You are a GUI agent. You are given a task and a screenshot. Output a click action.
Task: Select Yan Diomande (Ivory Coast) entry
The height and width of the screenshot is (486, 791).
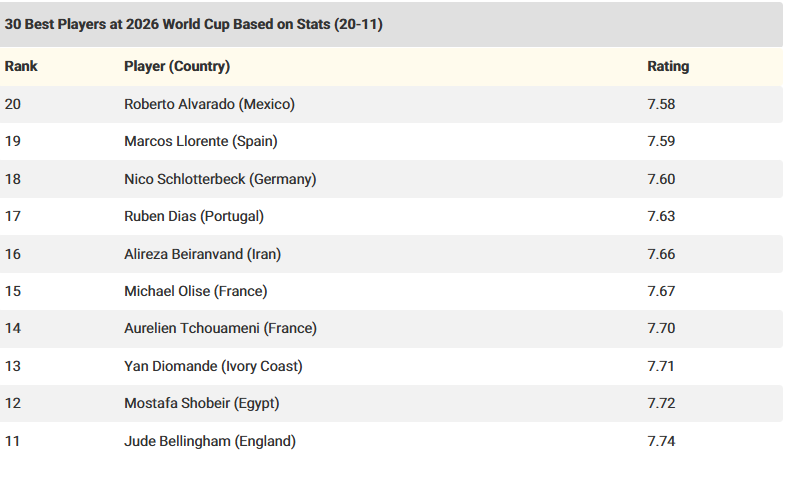point(213,366)
